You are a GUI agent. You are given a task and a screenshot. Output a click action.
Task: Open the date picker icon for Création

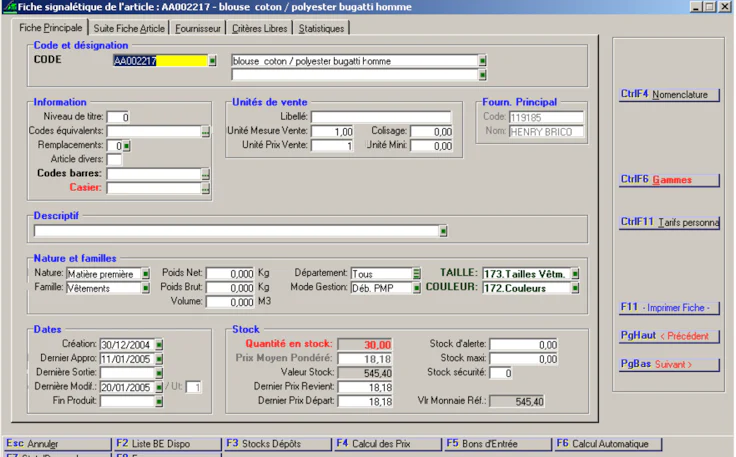click(158, 345)
